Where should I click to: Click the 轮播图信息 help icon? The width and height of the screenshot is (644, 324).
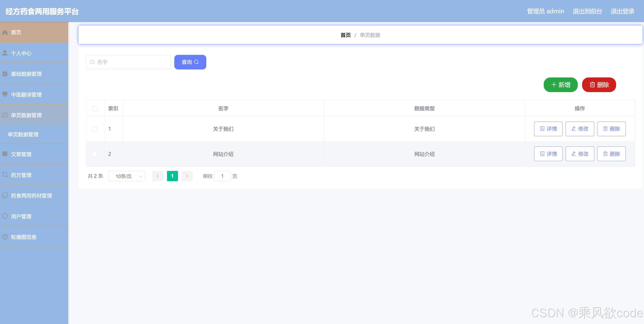click(x=5, y=237)
